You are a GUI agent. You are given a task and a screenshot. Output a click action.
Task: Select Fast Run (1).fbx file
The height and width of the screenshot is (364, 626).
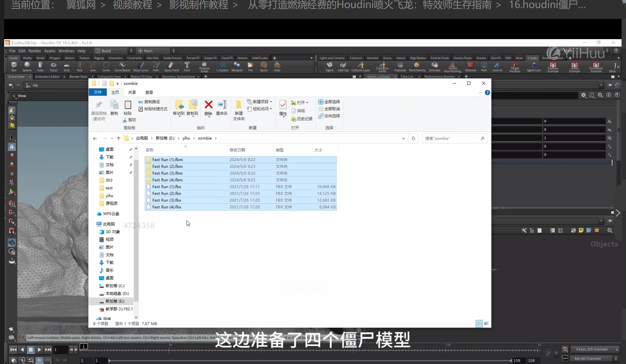point(241,187)
